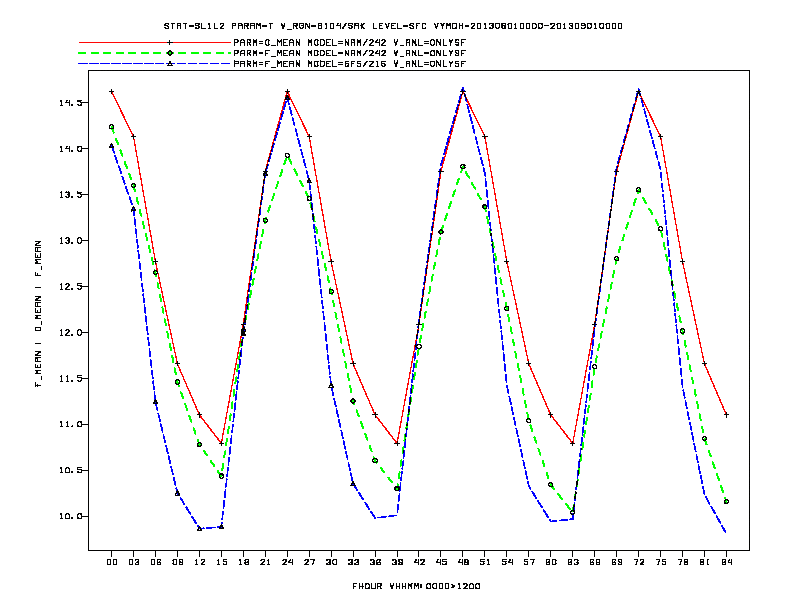
Task: Click the 72 x-axis hour label
Action: (638, 562)
